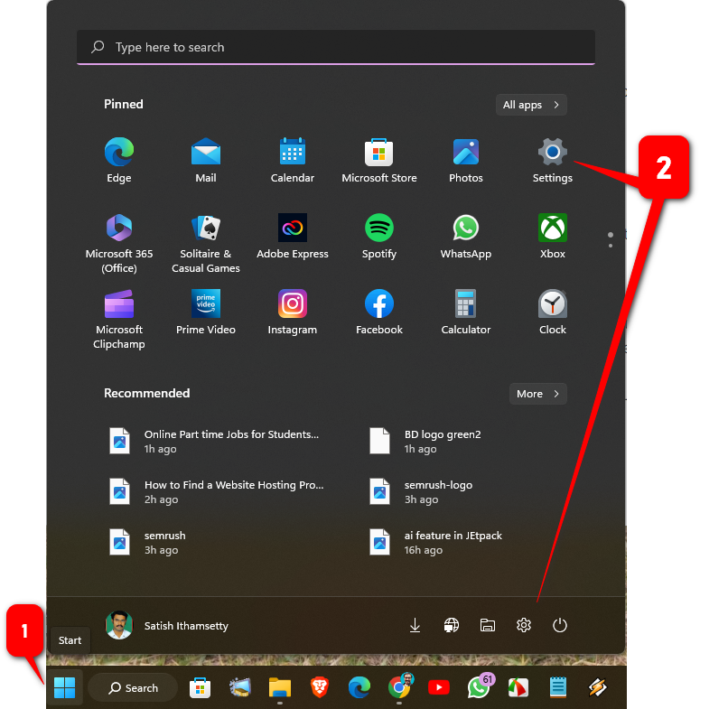Open Adobe Express
Screen dimensions: 728x709
pyautogui.click(x=293, y=237)
